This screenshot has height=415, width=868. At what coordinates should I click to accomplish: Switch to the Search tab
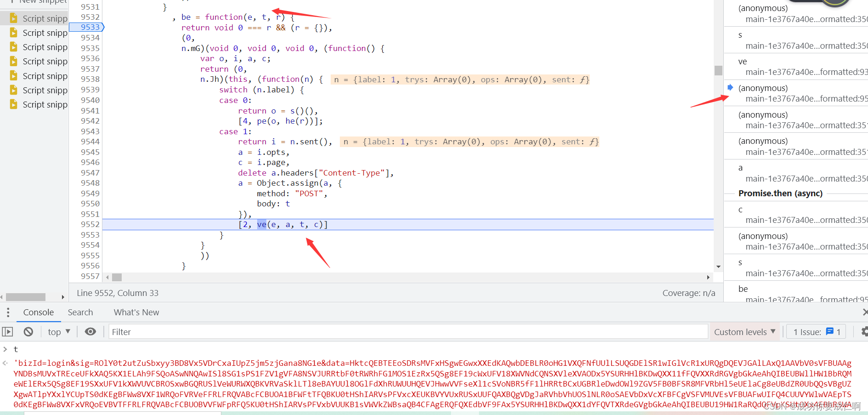pos(80,313)
